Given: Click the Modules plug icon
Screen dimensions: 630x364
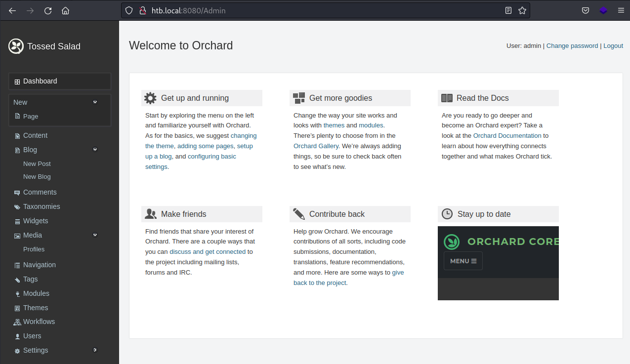Looking at the screenshot, I should (17, 294).
